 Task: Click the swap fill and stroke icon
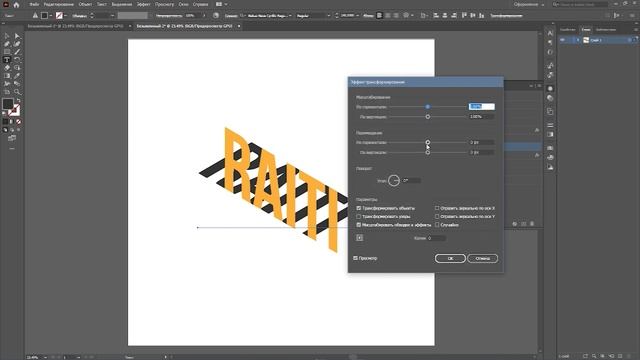coord(18,100)
